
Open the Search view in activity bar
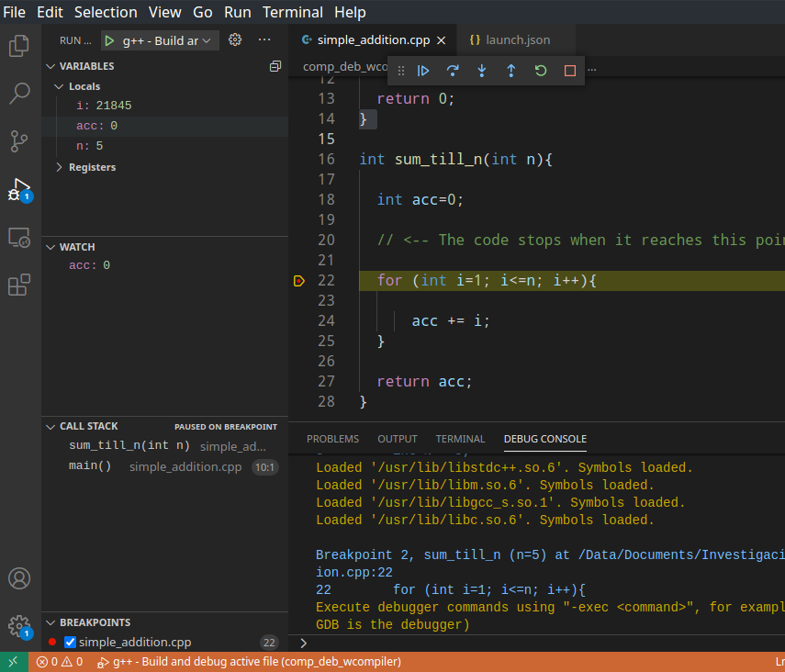coord(19,93)
